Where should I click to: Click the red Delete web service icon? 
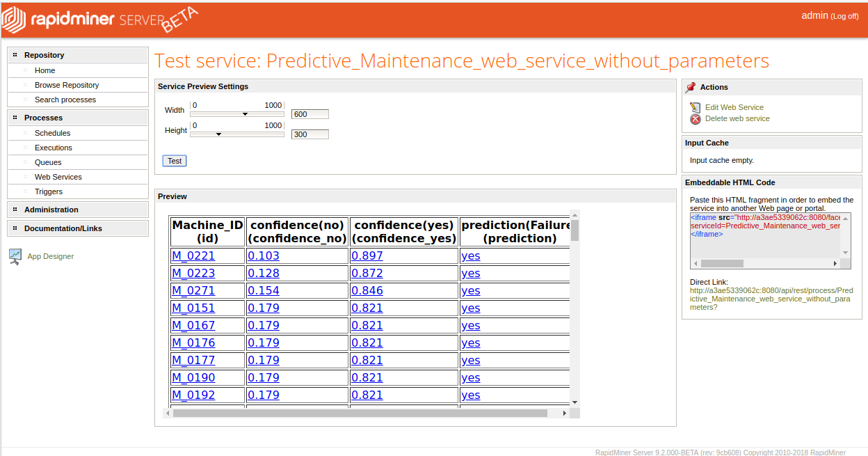tap(695, 119)
